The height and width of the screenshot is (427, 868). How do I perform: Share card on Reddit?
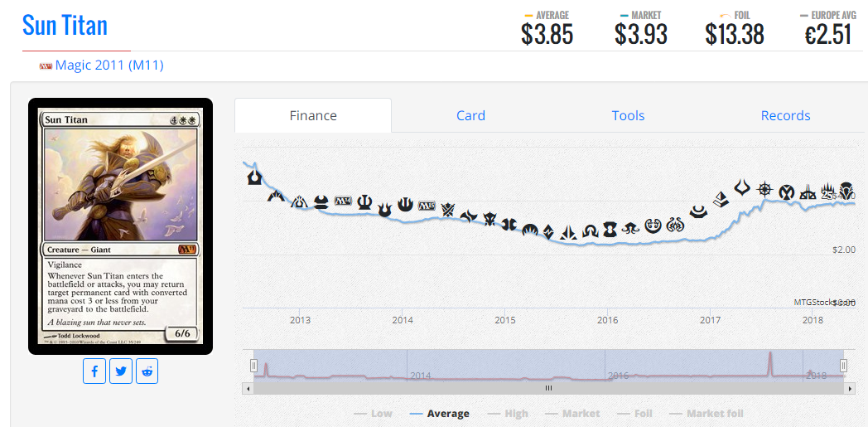tap(147, 371)
